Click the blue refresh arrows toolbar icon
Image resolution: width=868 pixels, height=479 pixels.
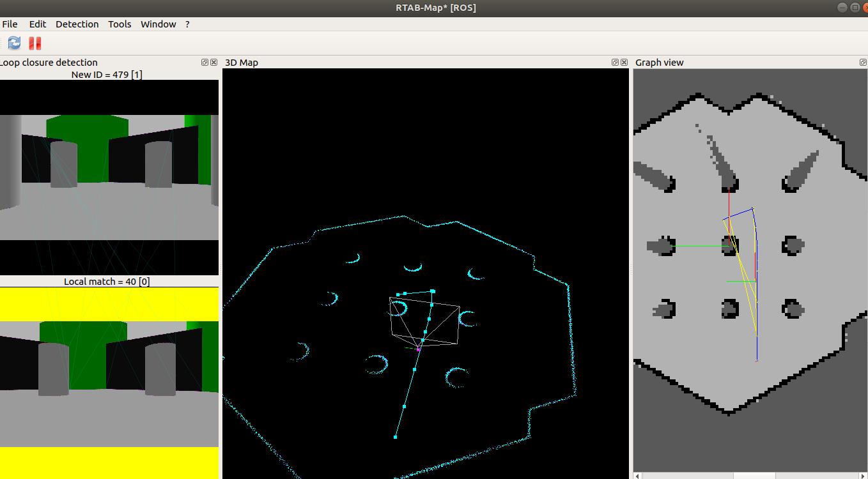click(x=14, y=43)
